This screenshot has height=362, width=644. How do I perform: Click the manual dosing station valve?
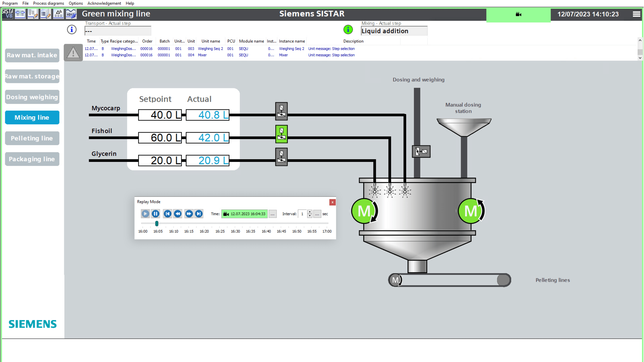point(421,151)
